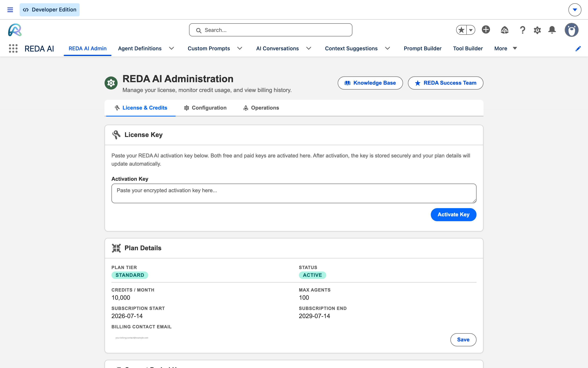Image resolution: width=588 pixels, height=368 pixels.
Task: Open the round dropdown at top right corner
Action: (575, 10)
